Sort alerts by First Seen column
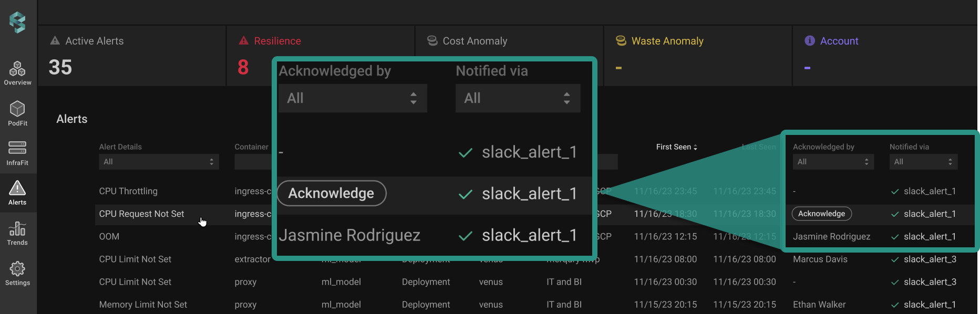This screenshot has height=314, width=980. (676, 147)
